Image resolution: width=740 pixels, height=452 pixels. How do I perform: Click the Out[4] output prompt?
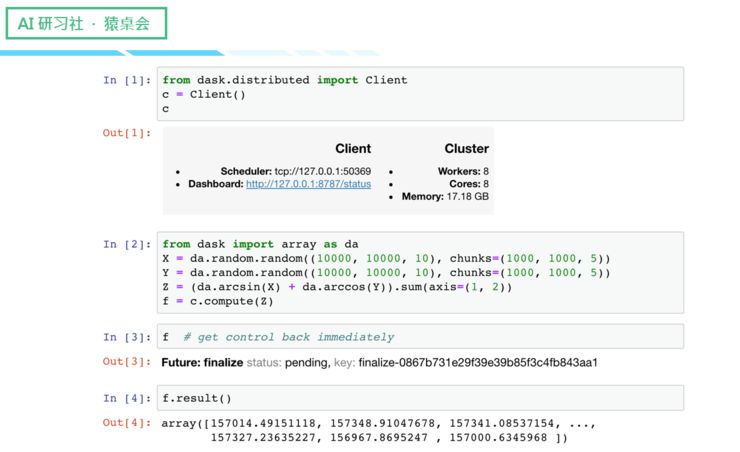tap(127, 423)
